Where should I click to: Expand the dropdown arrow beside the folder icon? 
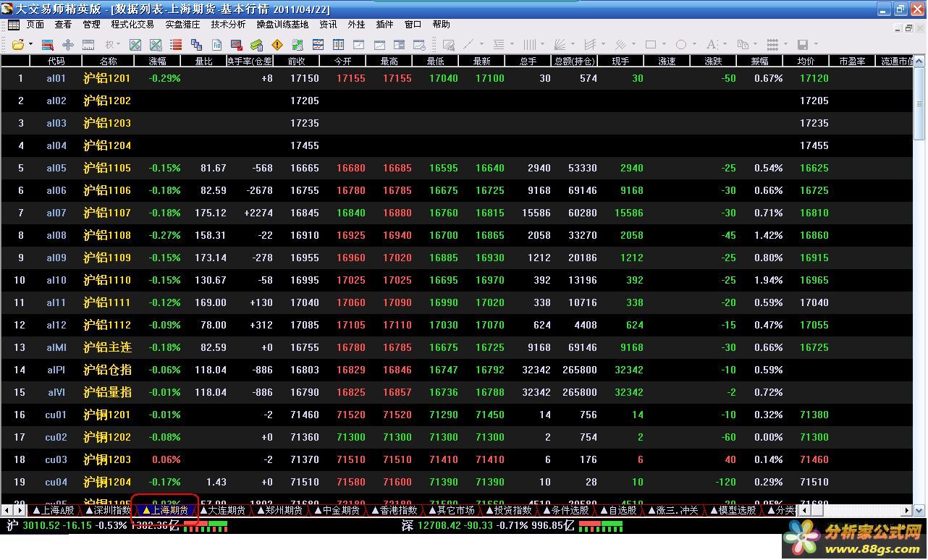click(x=30, y=44)
